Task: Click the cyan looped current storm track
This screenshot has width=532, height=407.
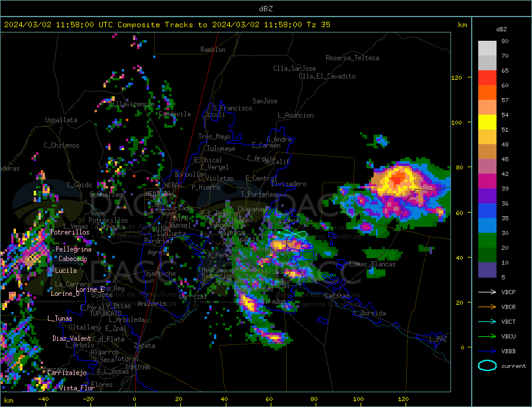Action: pyautogui.click(x=293, y=234)
